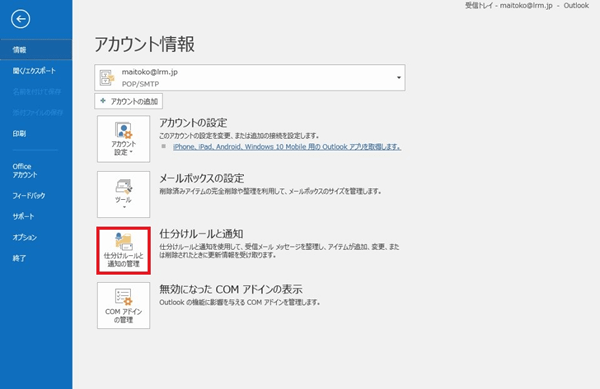The image size is (600, 389).
Task: Click the アカウントの設定 heading
Action: (x=193, y=123)
